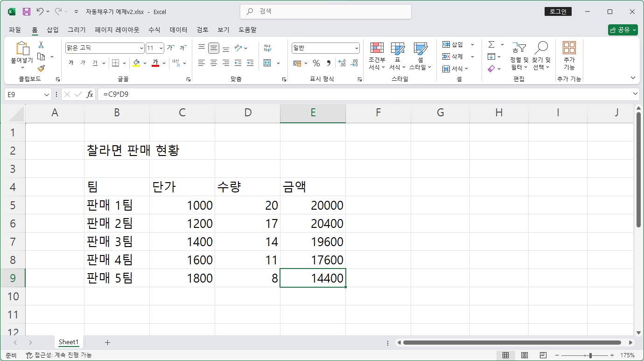Switch to 페이지 레이아웃 tab
The width and height of the screenshot is (644, 361).
pyautogui.click(x=117, y=29)
